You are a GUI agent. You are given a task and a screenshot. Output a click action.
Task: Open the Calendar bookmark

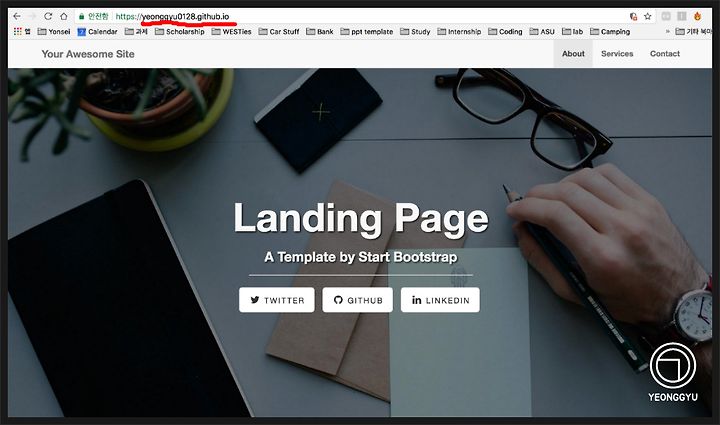click(x=97, y=31)
